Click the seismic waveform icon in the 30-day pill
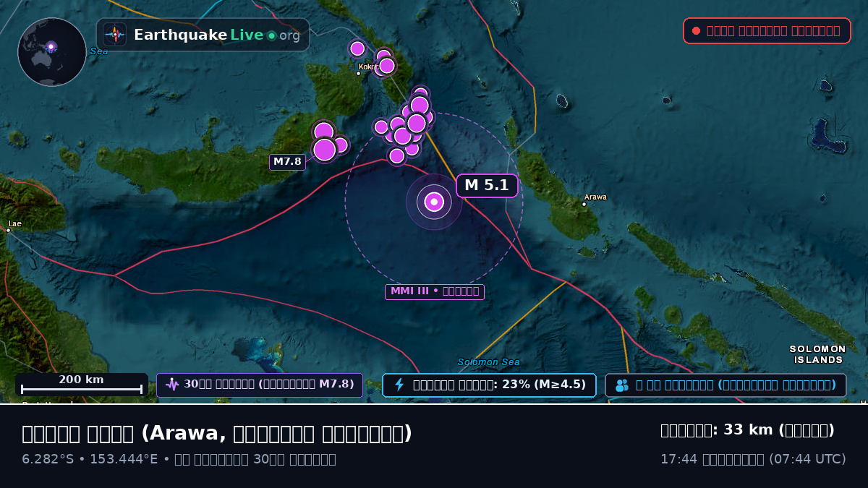 [172, 385]
